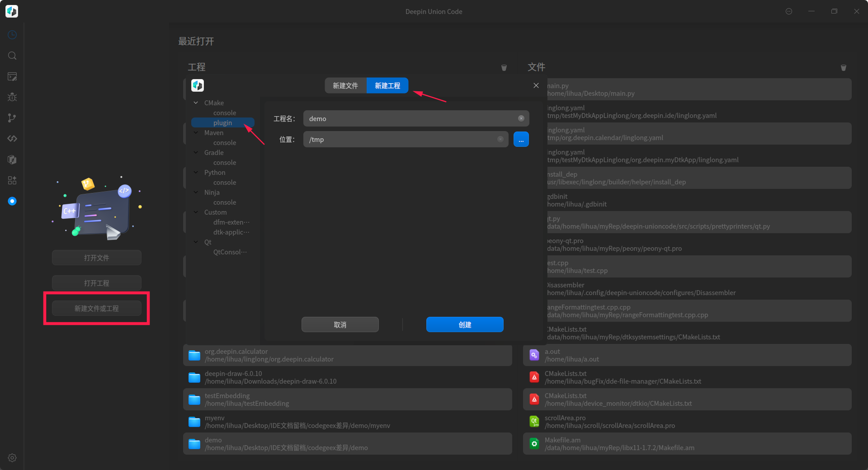Collapse the CMake template category
The width and height of the screenshot is (868, 470).
point(196,103)
